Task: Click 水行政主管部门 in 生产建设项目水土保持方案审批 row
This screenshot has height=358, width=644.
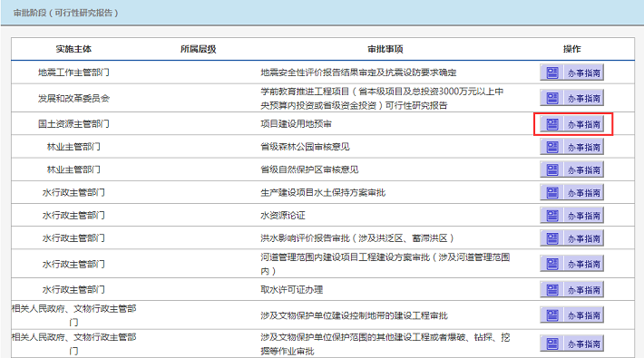Action: (x=73, y=192)
